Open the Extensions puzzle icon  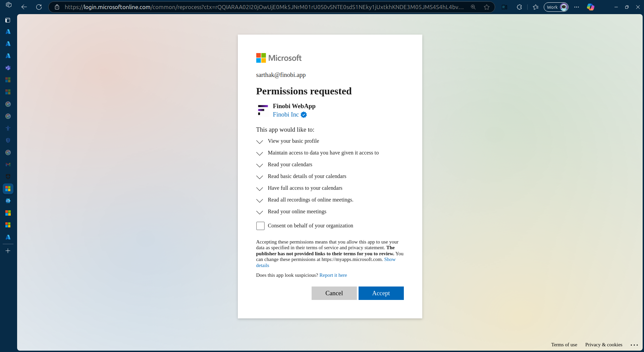point(519,7)
